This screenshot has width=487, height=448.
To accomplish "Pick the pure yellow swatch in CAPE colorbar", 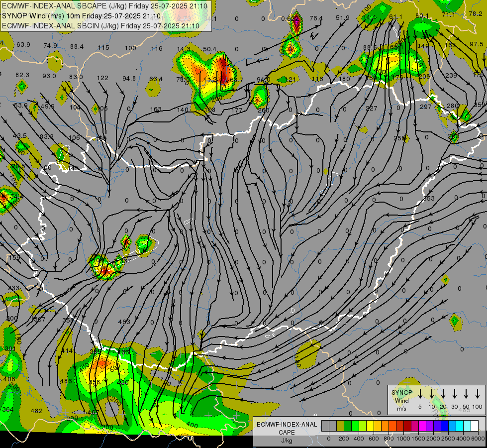I will (370, 426).
